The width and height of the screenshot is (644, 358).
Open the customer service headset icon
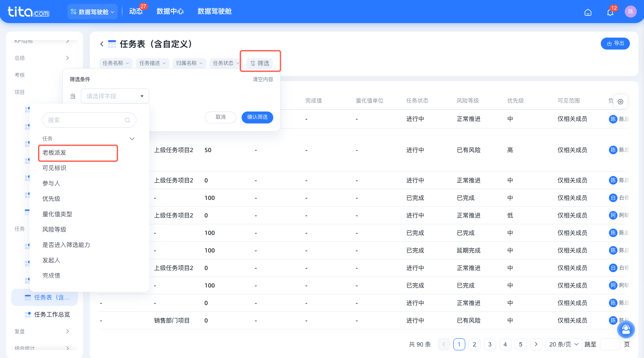pos(626,329)
